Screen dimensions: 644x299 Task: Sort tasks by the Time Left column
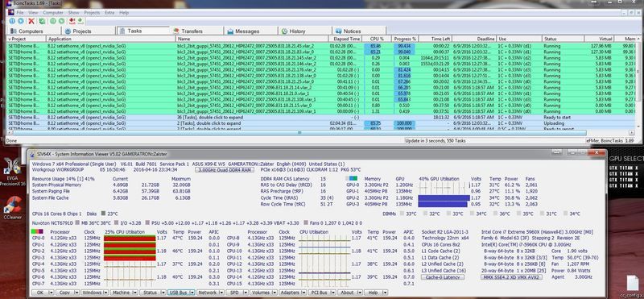435,39
